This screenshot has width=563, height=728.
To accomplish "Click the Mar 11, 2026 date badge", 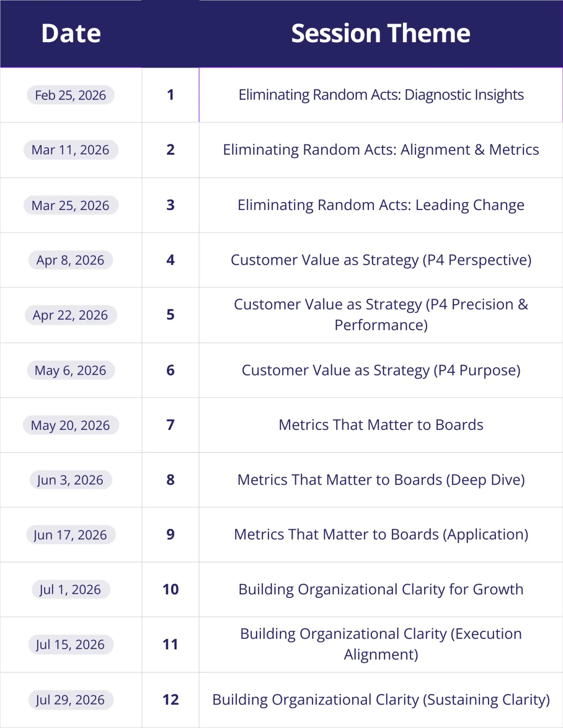I will pos(70,150).
